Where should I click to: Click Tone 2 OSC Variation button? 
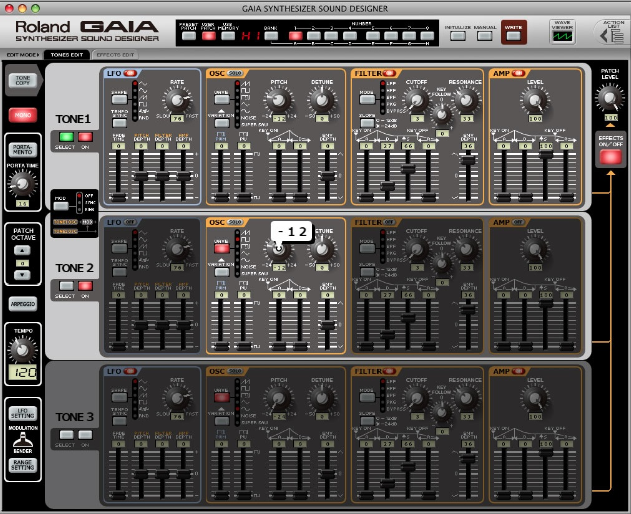pos(222,270)
